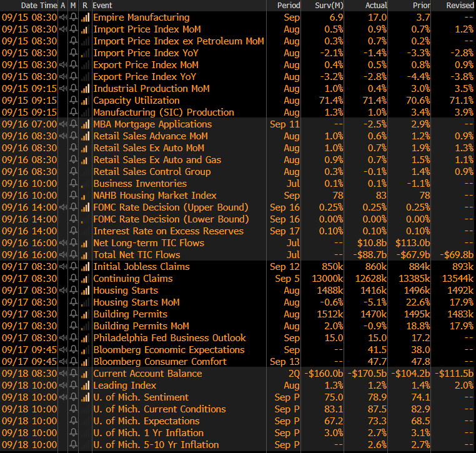The height and width of the screenshot is (453, 476).
Task: Click the Revised column header
Action: click(460, 6)
